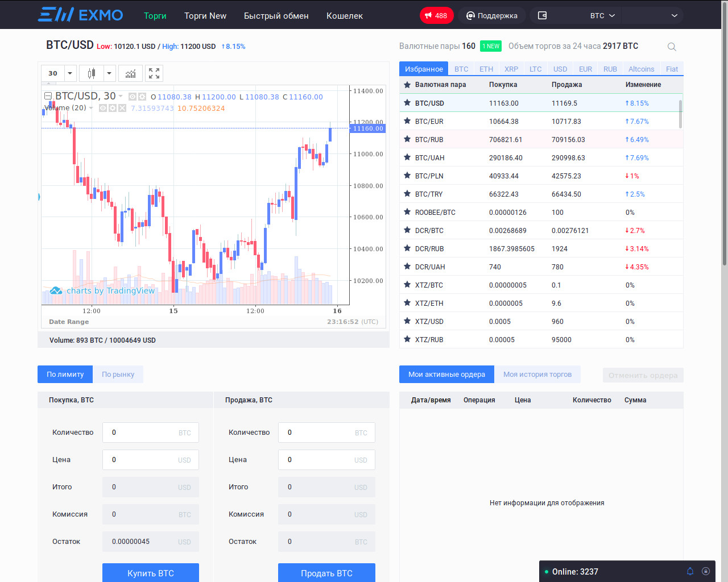This screenshot has width=728, height=582.
Task: Select the Fiat pairs tab
Action: pos(672,69)
